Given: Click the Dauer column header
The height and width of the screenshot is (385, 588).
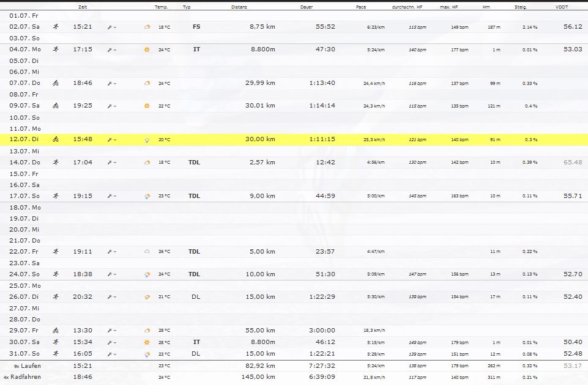Looking at the screenshot, I should tap(308, 7).
